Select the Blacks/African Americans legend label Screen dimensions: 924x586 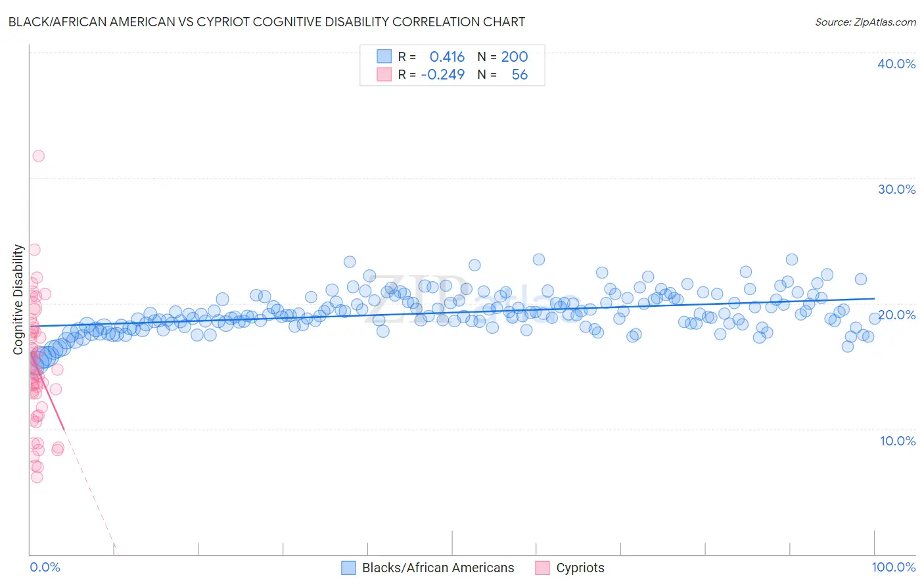click(x=438, y=568)
